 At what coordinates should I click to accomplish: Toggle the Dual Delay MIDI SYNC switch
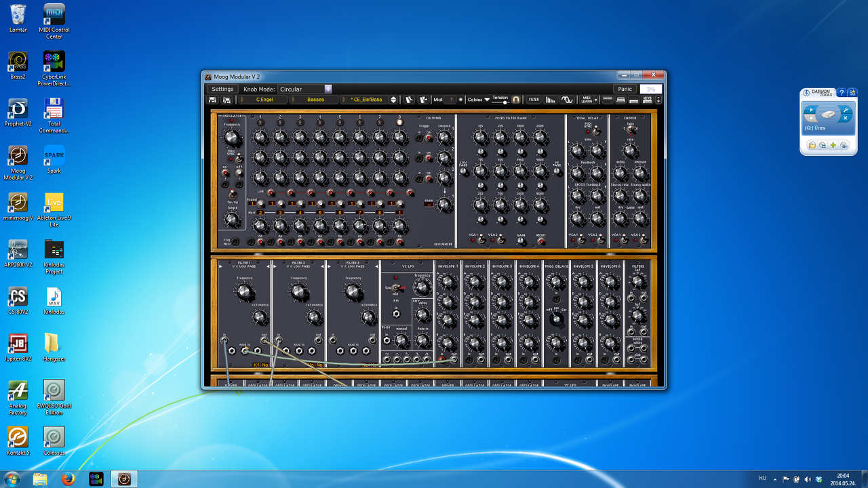596,131
